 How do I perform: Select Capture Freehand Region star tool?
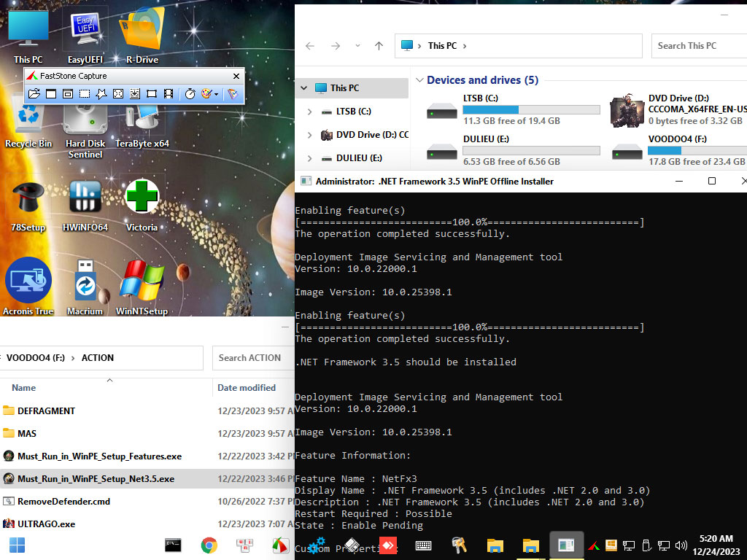[x=101, y=94]
